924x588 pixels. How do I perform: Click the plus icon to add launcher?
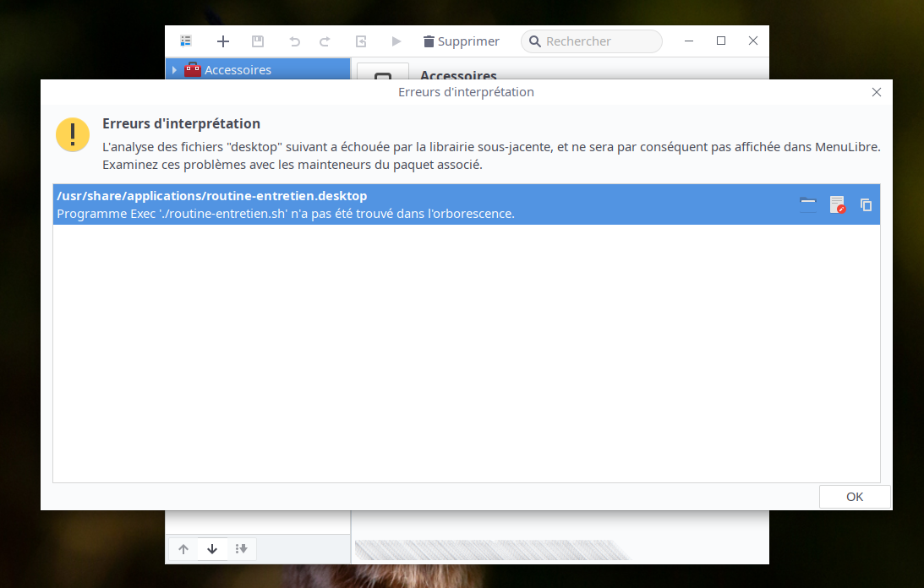click(223, 41)
